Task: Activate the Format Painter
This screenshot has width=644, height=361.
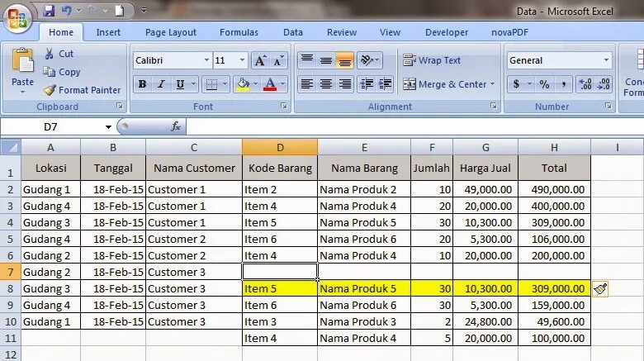Action: tap(82, 90)
